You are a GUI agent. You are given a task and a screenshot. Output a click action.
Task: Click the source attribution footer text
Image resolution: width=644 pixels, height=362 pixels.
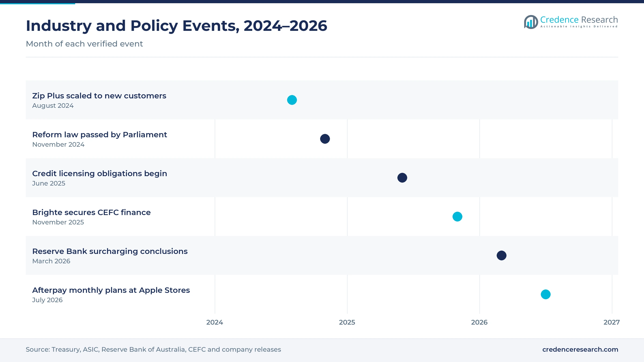[153, 349]
